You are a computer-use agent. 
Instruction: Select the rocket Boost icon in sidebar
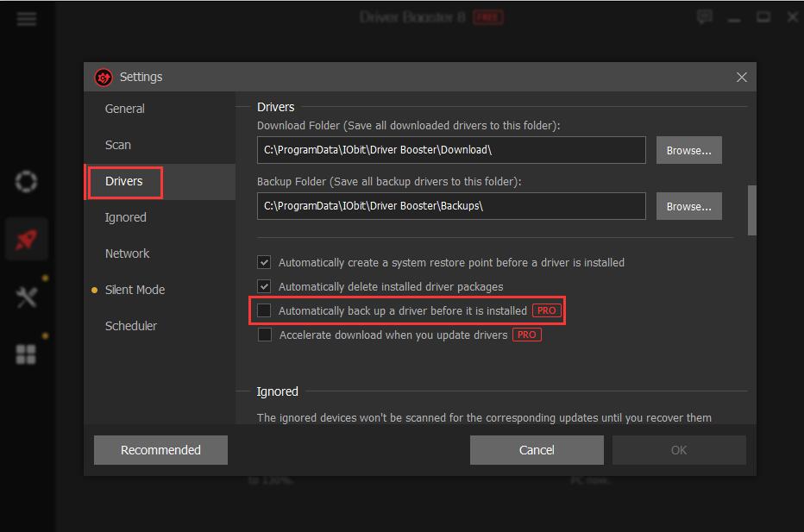(26, 240)
